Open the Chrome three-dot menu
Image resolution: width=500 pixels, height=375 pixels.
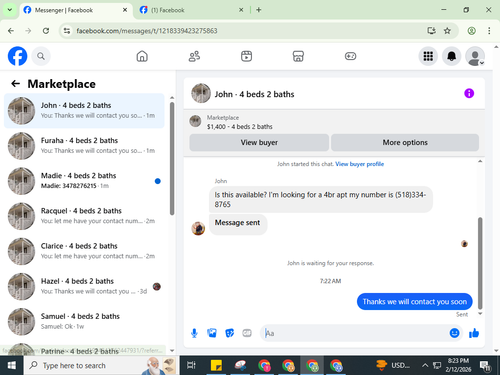point(489,31)
